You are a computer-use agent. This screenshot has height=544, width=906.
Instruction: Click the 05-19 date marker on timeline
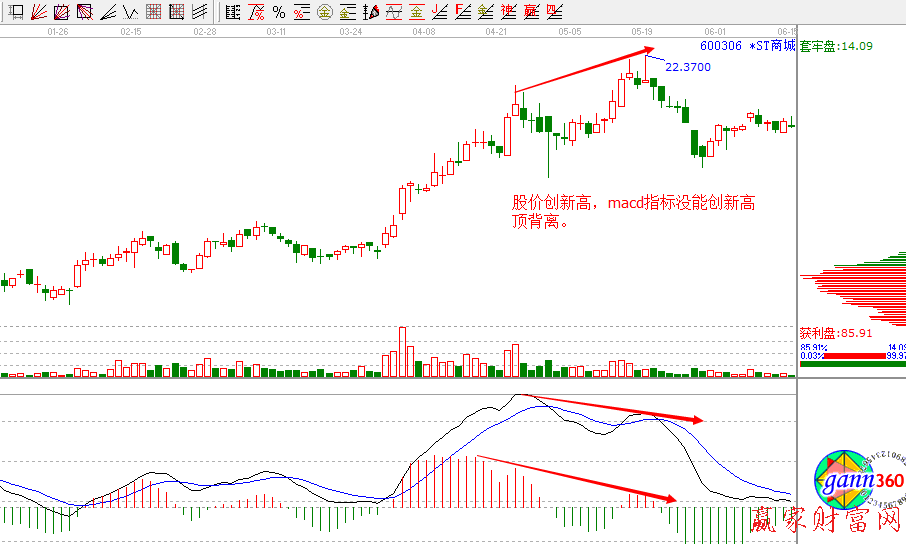[x=642, y=31]
